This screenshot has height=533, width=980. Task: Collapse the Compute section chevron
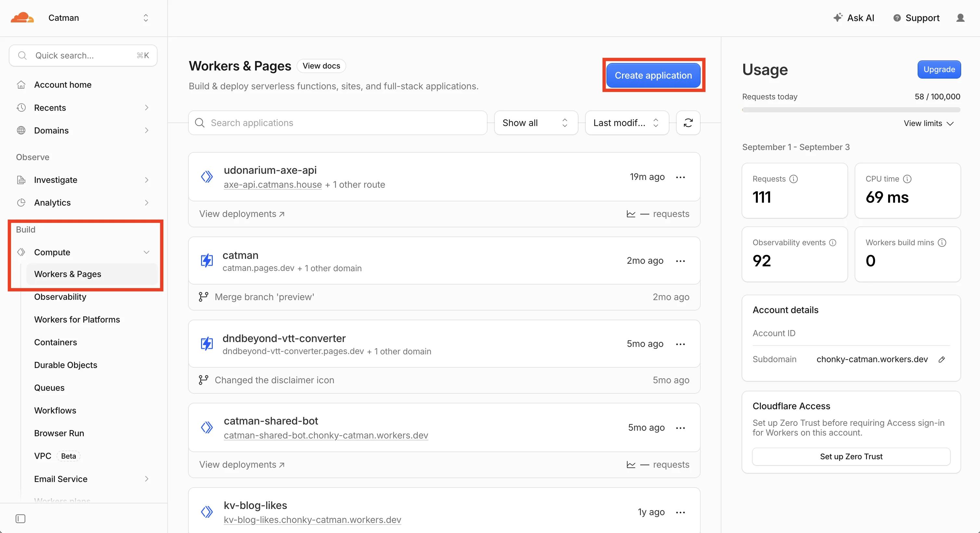click(146, 252)
